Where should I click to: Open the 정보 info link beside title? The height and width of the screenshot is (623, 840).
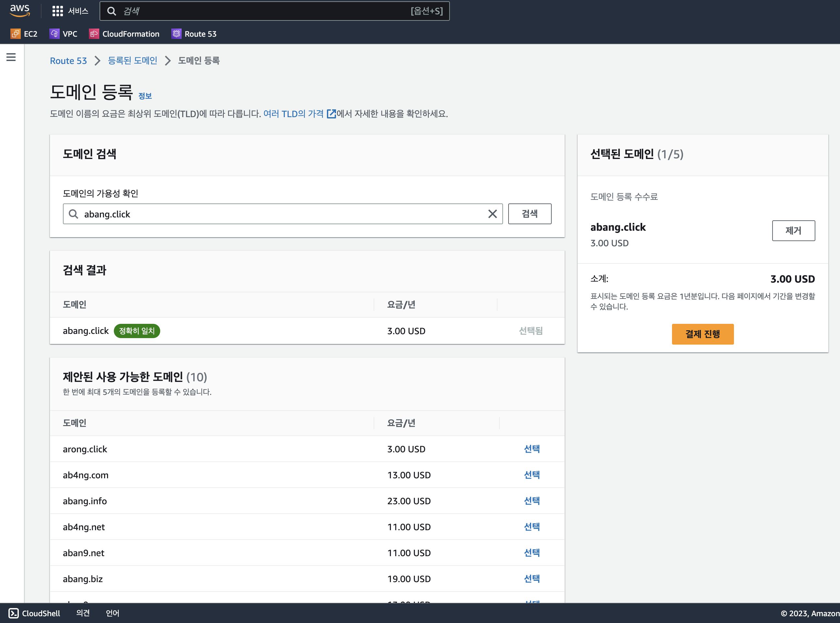(145, 96)
